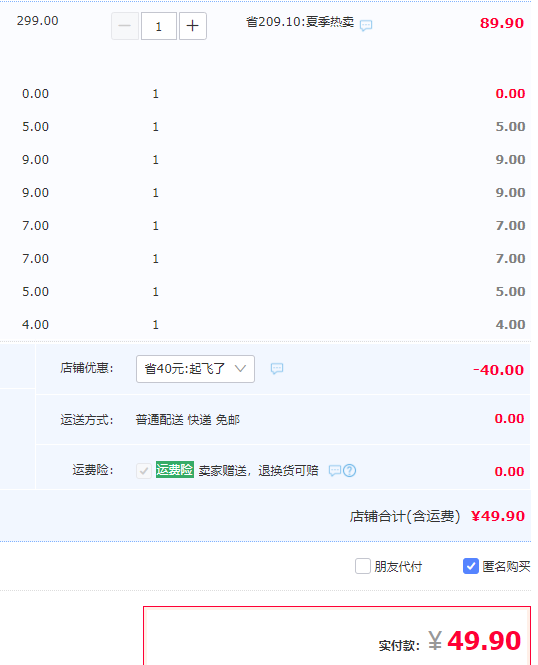Open the comment bubble icon after 退换货可赔
The width and height of the screenshot is (538, 665).
tap(335, 471)
